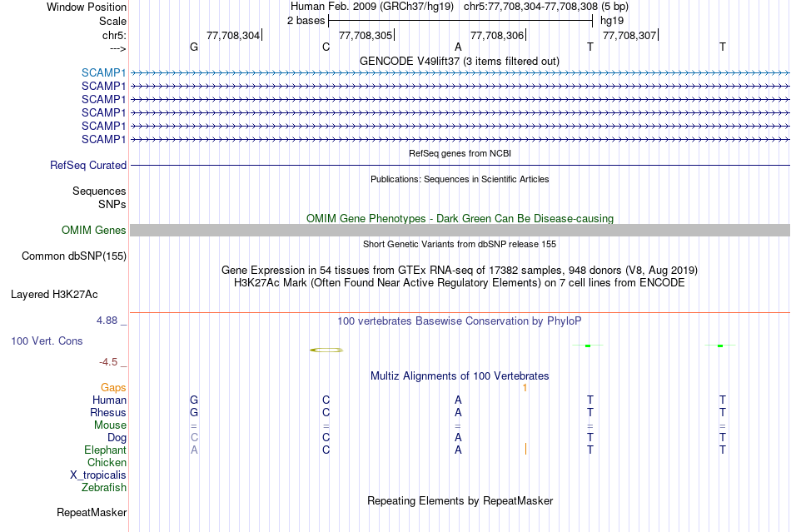Click the Human species label

point(109,400)
